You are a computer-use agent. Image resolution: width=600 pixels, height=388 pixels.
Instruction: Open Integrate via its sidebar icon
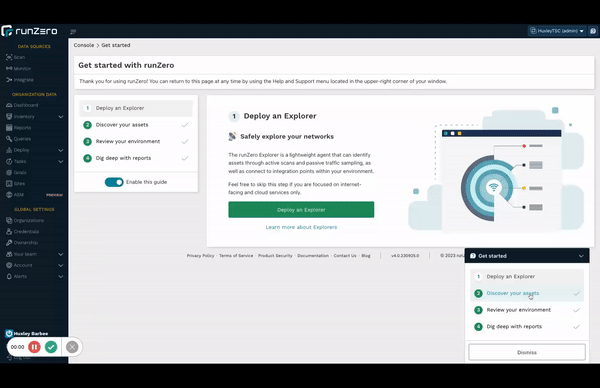pos(9,80)
